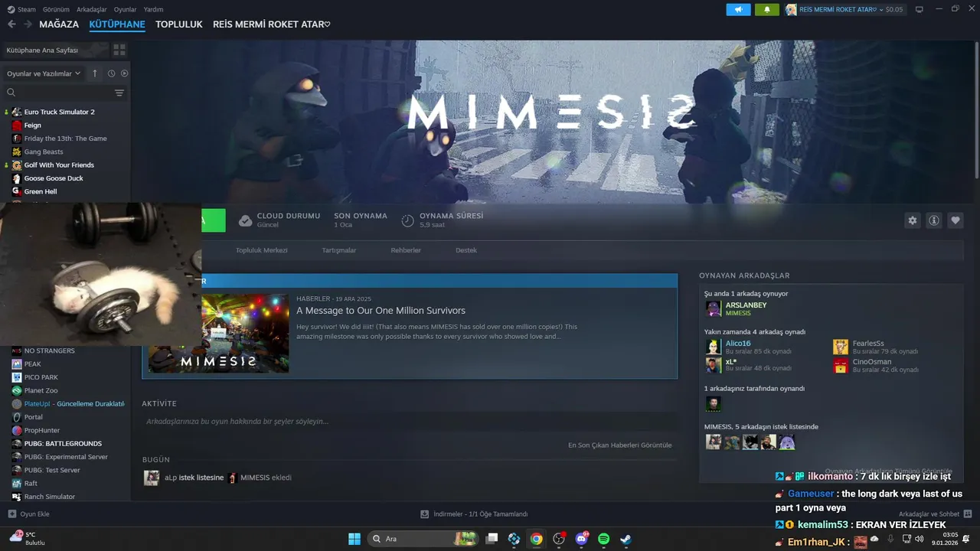The height and width of the screenshot is (551, 980).
Task: Toggle sort direction arrow in library sidebar
Action: point(95,73)
